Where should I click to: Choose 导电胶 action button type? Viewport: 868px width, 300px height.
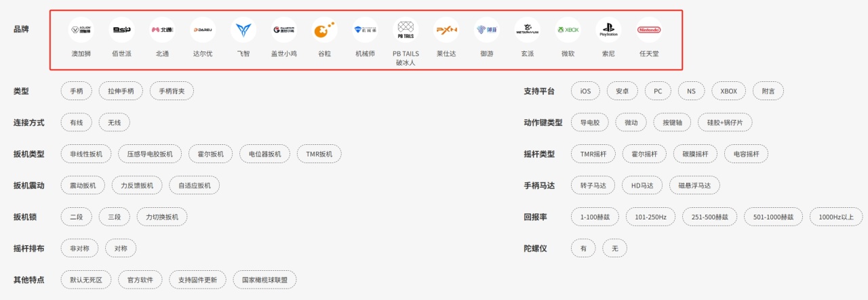(x=590, y=123)
